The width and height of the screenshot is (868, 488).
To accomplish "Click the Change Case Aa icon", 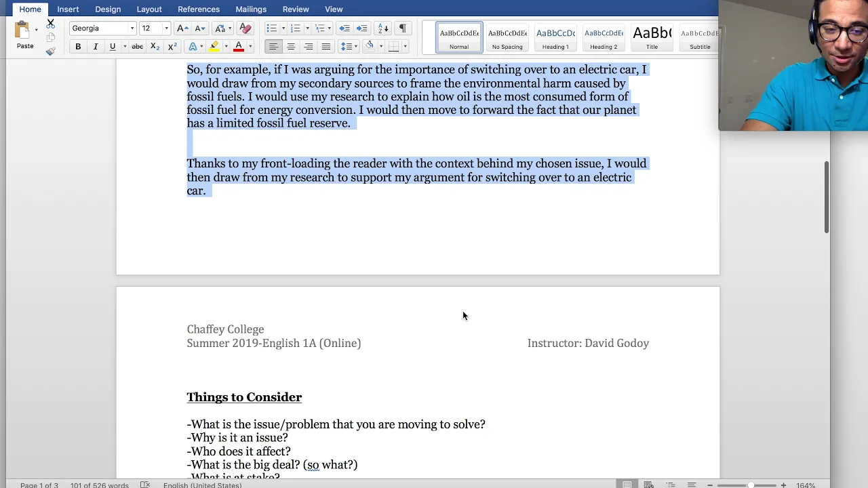I will (x=219, y=28).
